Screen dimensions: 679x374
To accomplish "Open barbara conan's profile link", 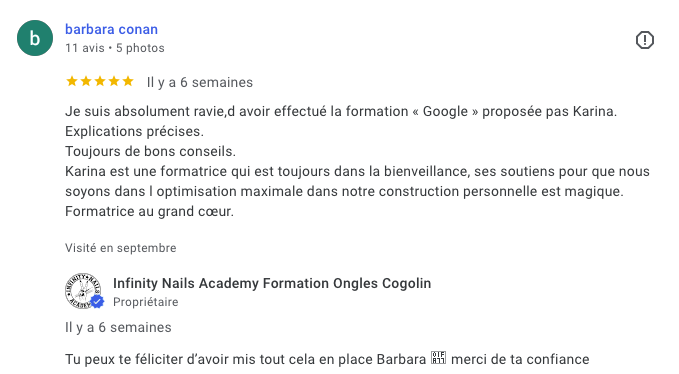I will point(111,29).
